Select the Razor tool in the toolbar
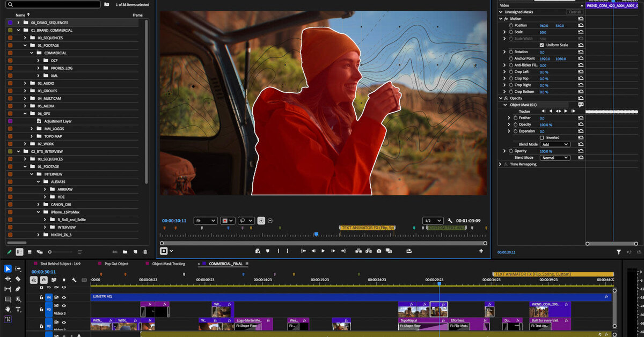Image resolution: width=644 pixels, height=337 pixels. [x=18, y=279]
